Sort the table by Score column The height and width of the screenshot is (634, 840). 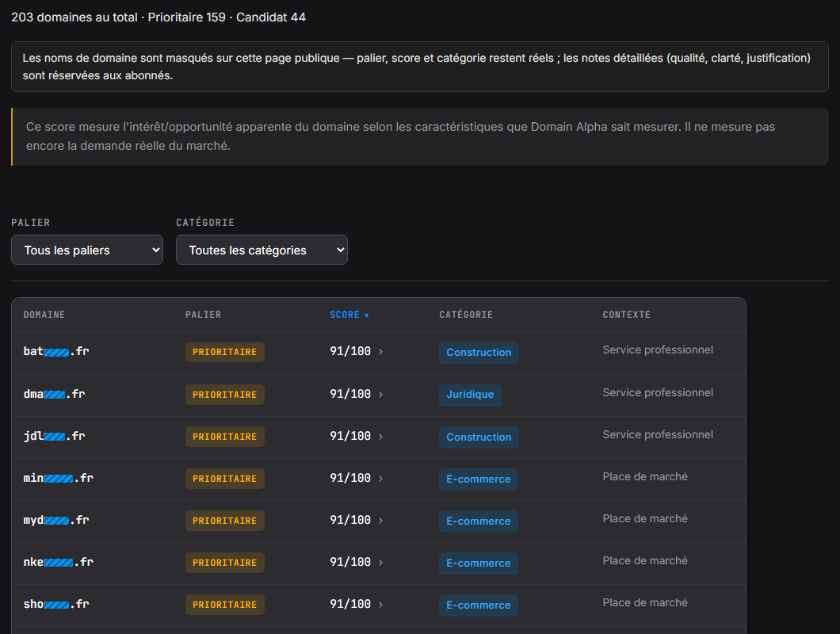[x=349, y=315]
